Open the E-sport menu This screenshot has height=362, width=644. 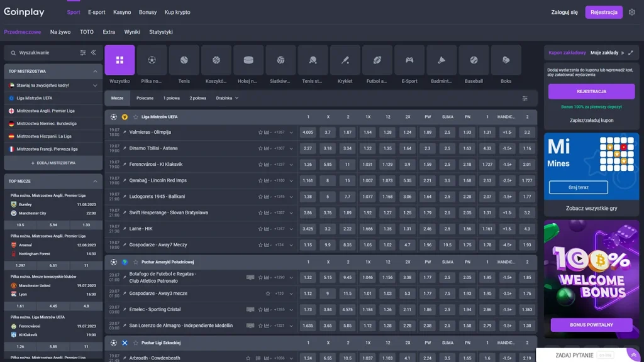(x=96, y=13)
